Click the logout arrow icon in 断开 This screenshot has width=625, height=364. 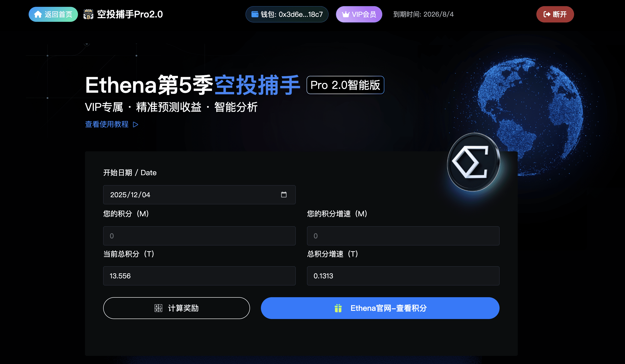coord(547,14)
